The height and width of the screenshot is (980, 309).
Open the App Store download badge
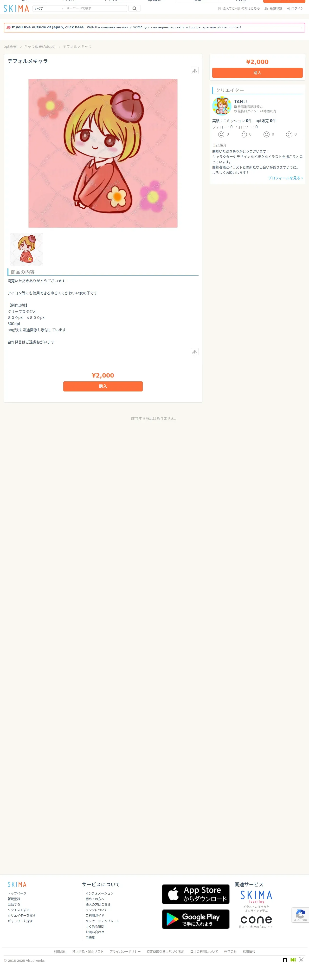pyautogui.click(x=196, y=894)
